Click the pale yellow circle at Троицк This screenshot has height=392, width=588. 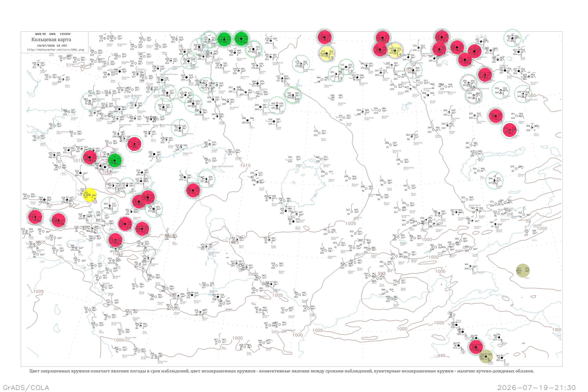327,53
